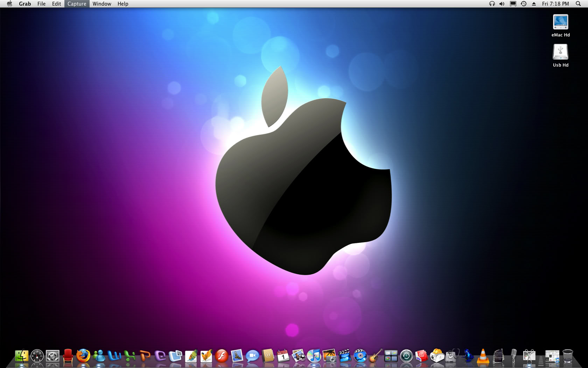Launch Preview from the Dock
Viewport: 588px width, 368px height.
(x=299, y=356)
